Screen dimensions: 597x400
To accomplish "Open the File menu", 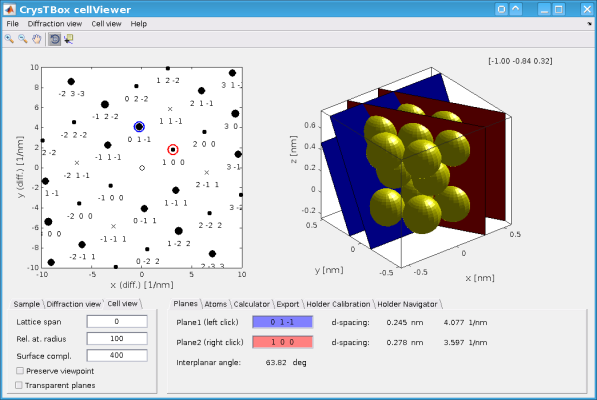I will (13, 24).
